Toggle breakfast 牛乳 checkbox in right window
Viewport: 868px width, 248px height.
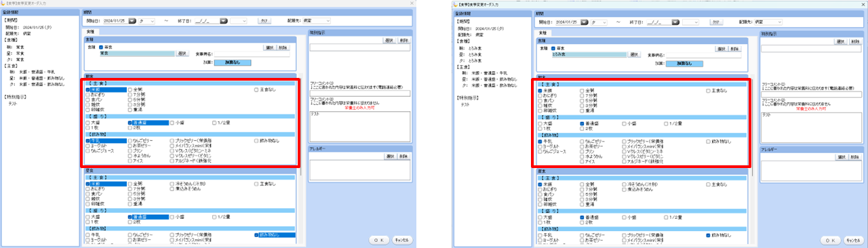click(540, 141)
